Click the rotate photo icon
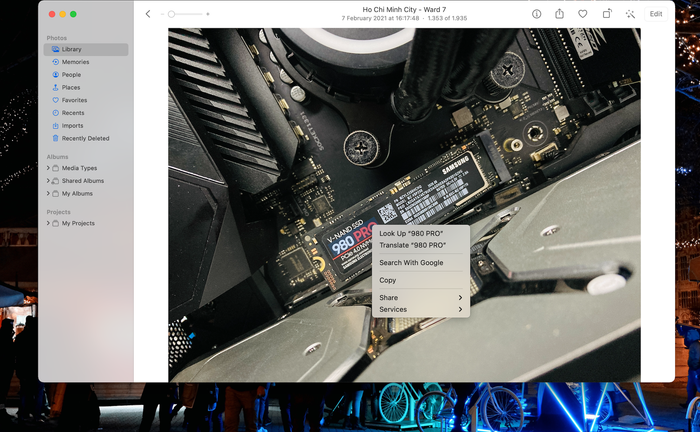Image resolution: width=700 pixels, height=432 pixels. pyautogui.click(x=606, y=14)
